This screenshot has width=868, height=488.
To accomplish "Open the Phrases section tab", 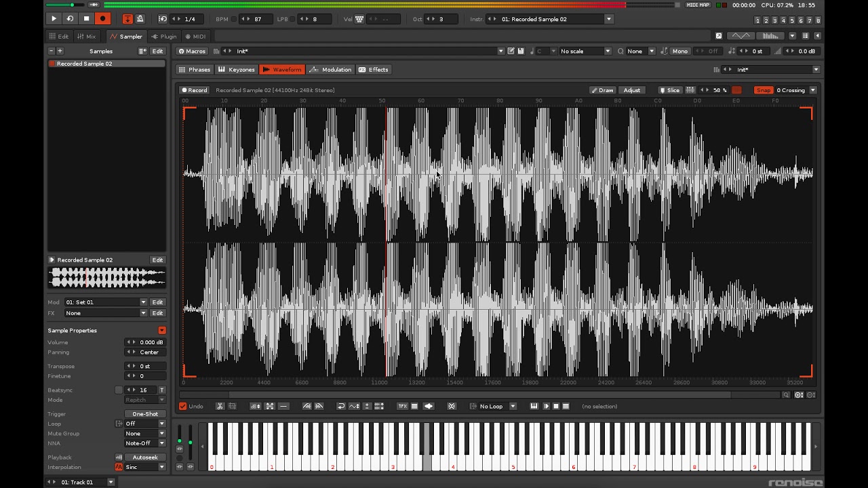I will [194, 70].
